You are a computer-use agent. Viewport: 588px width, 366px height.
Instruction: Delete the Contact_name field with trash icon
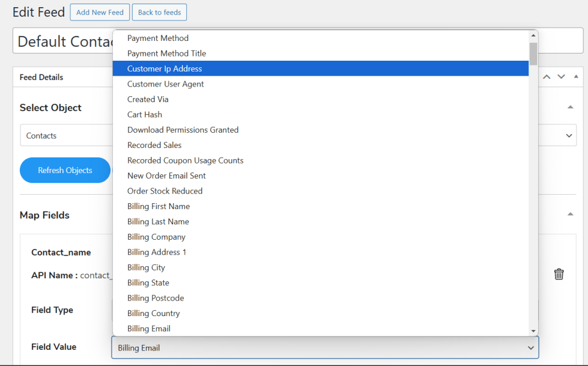559,274
